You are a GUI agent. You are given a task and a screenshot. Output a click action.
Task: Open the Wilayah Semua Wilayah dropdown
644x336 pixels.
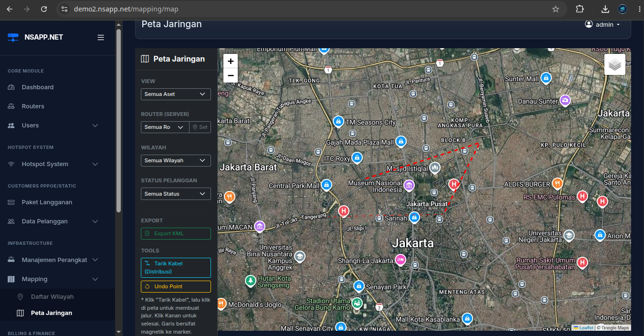(176, 160)
